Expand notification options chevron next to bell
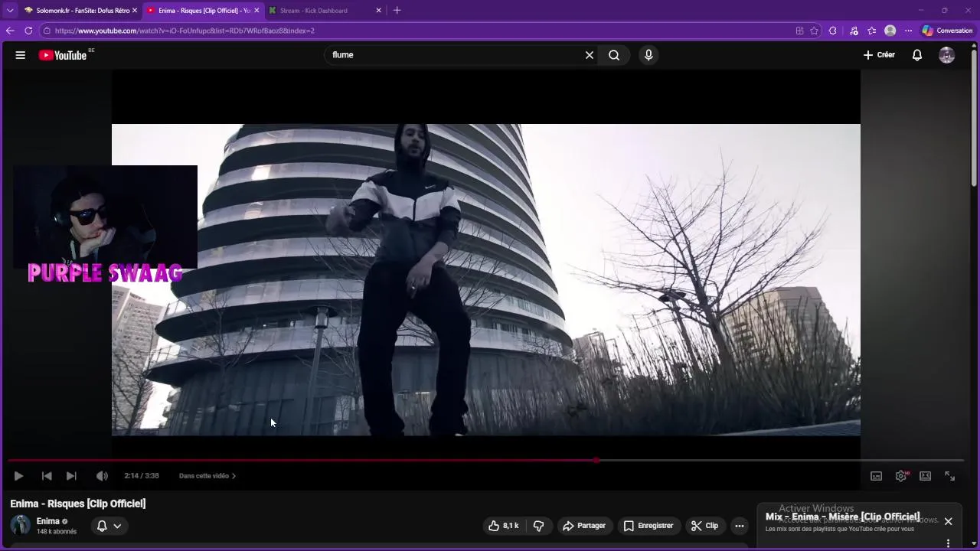Image resolution: width=980 pixels, height=551 pixels. click(117, 526)
